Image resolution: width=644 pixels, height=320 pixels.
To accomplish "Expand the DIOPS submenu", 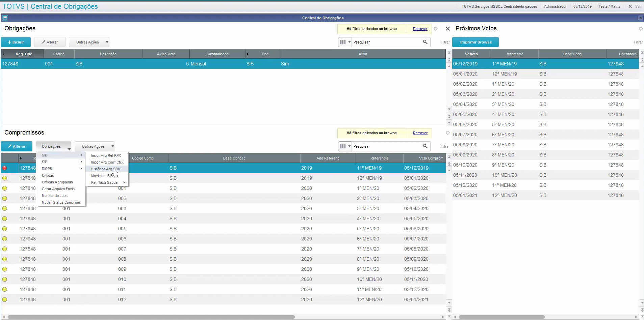I will point(61,169).
